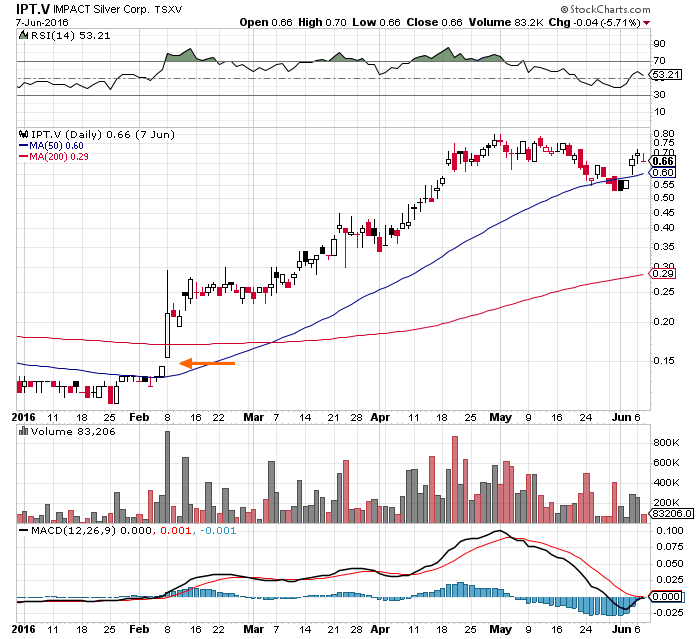Click the Chg -0.04 (-5.71%) value

[594, 22]
